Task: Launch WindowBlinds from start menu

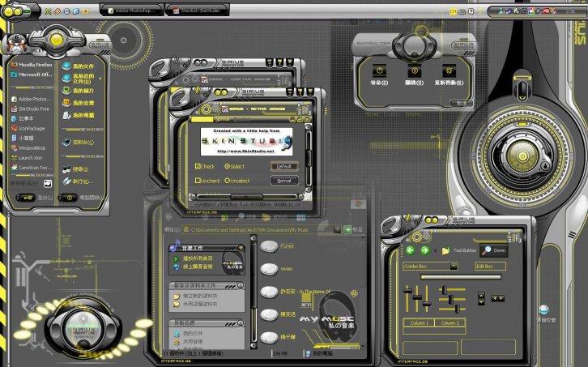Action: coord(28,147)
